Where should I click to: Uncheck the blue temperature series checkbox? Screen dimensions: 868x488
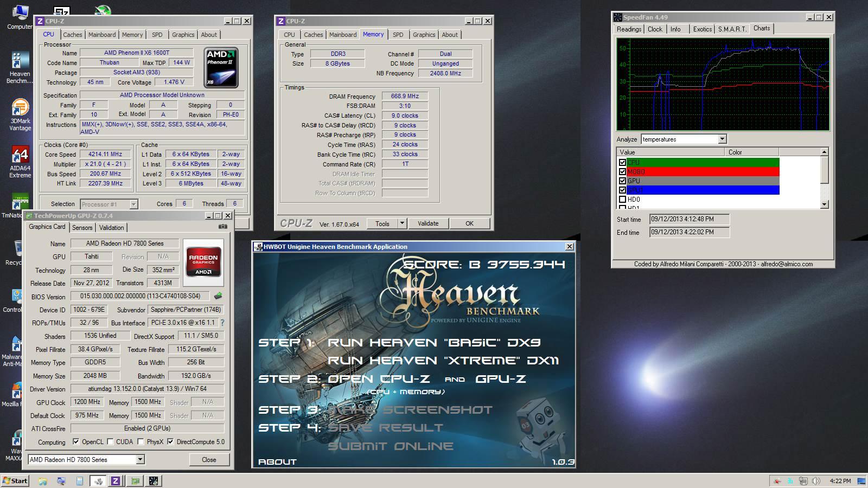(x=622, y=190)
